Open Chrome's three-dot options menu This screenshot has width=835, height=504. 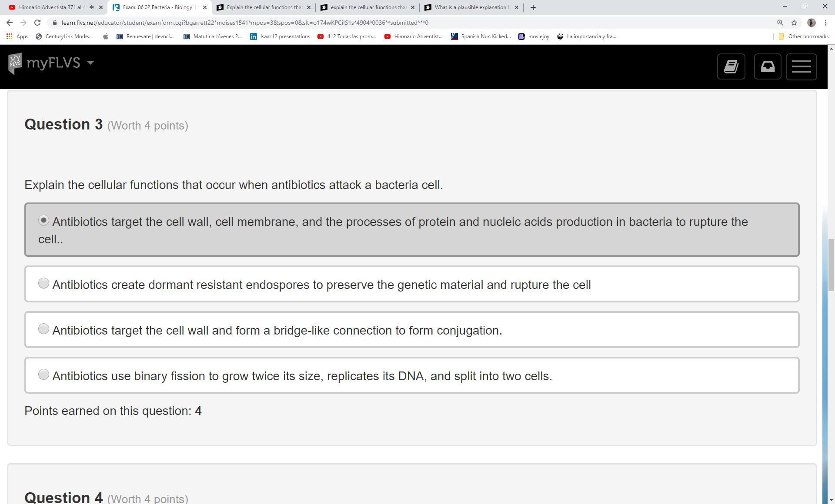point(825,23)
